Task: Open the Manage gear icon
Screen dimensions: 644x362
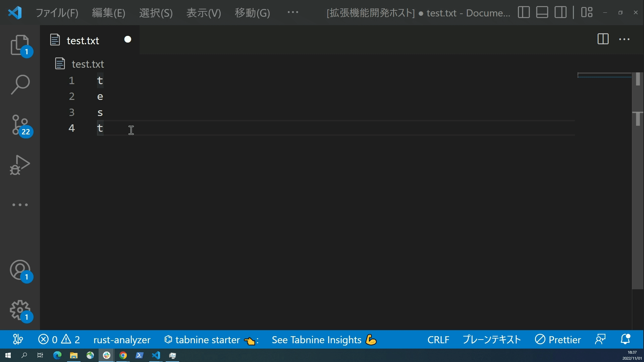Action: click(20, 310)
